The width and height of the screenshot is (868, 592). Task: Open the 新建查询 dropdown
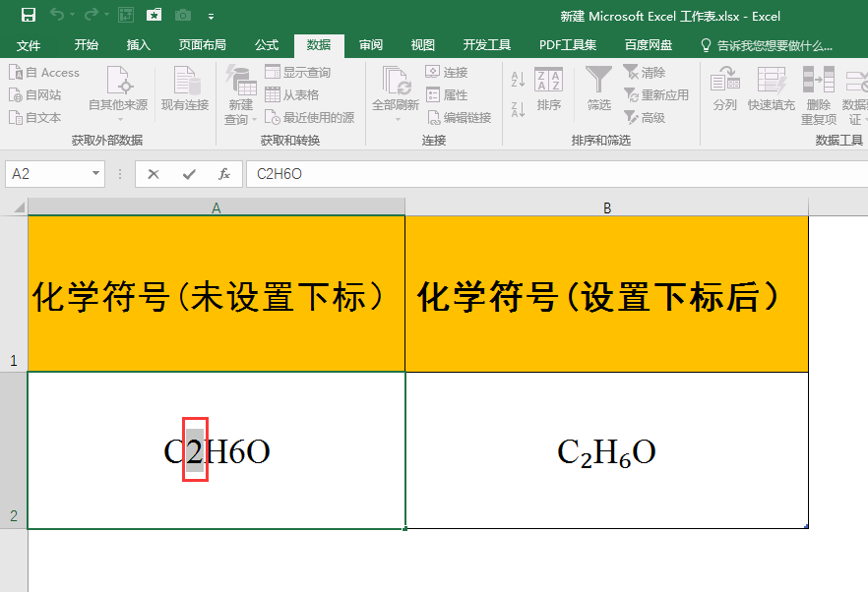pyautogui.click(x=241, y=95)
